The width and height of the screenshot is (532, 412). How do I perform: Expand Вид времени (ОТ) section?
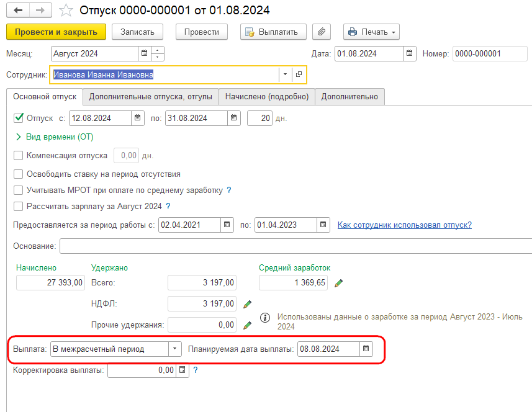[55, 137]
